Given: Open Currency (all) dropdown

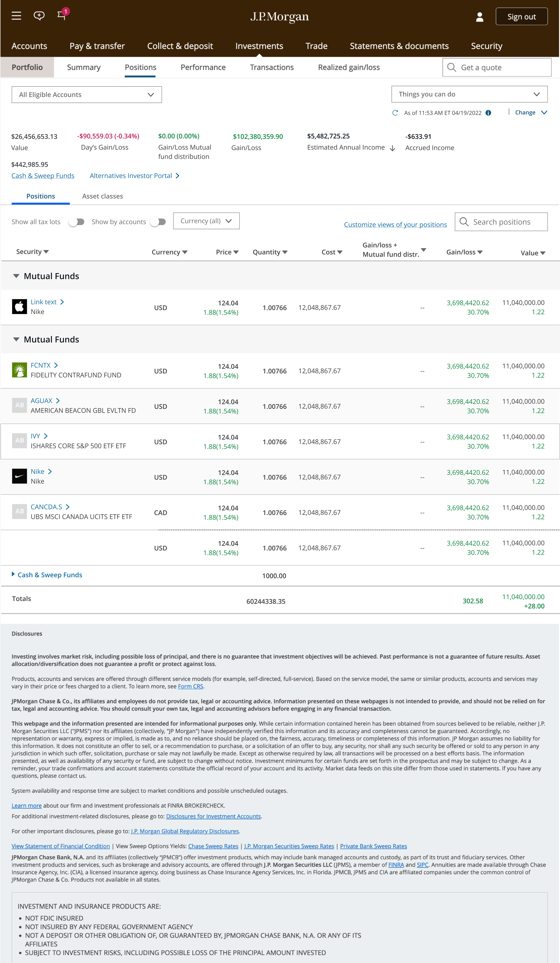Looking at the screenshot, I should [x=206, y=221].
